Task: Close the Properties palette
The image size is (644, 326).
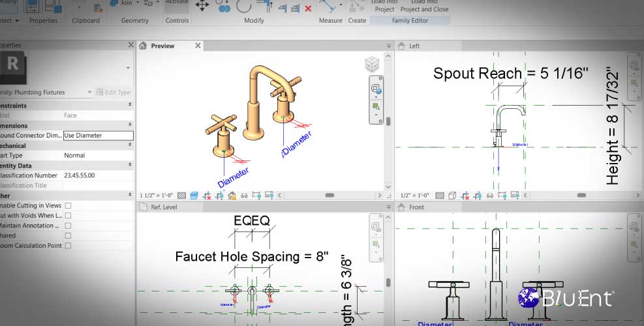Action: (x=131, y=45)
